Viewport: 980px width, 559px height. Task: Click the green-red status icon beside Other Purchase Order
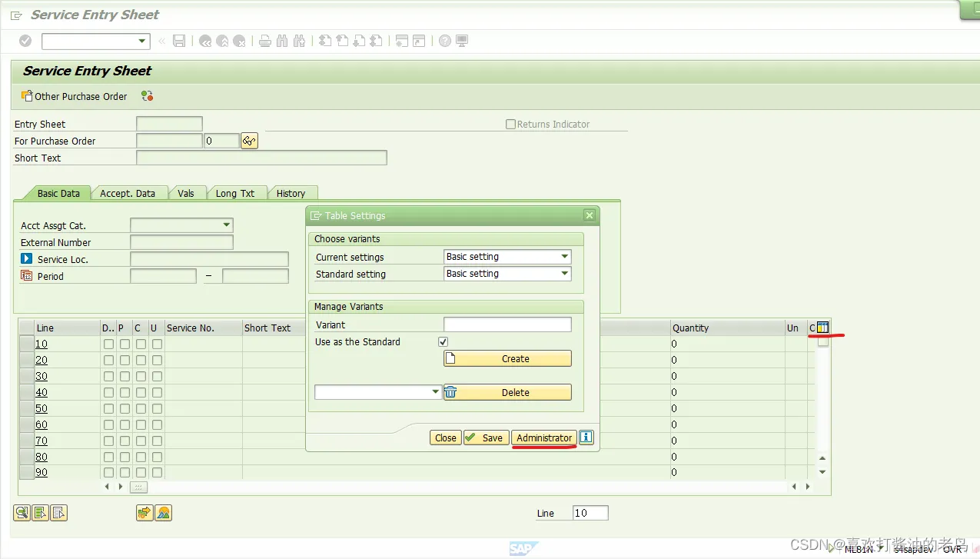[x=147, y=96]
